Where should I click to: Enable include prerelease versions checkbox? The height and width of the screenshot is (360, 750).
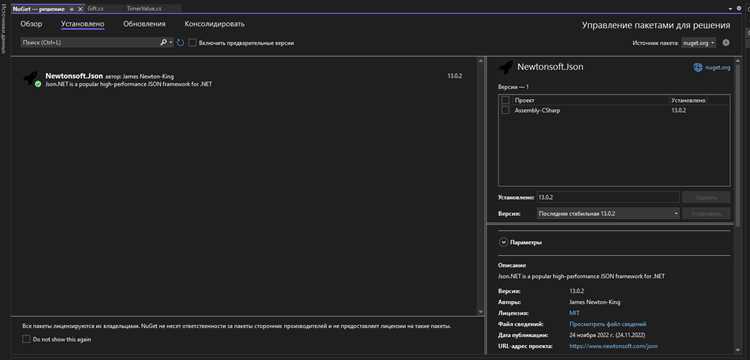(192, 43)
